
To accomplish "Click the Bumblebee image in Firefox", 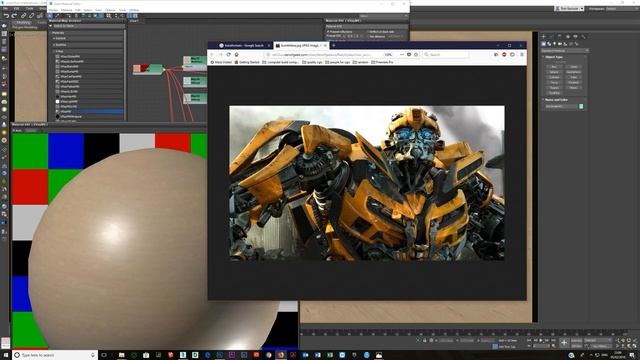I will point(367,183).
